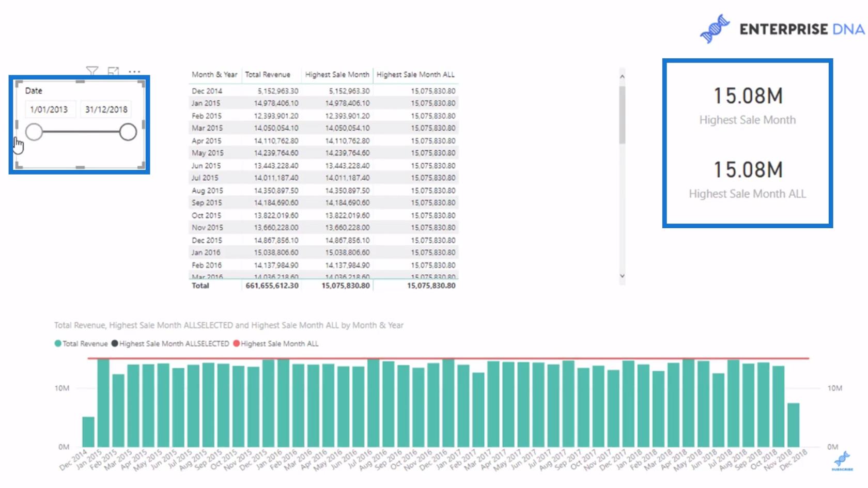This screenshot has width=868, height=488.
Task: Click the chart title text
Action: [229, 325]
